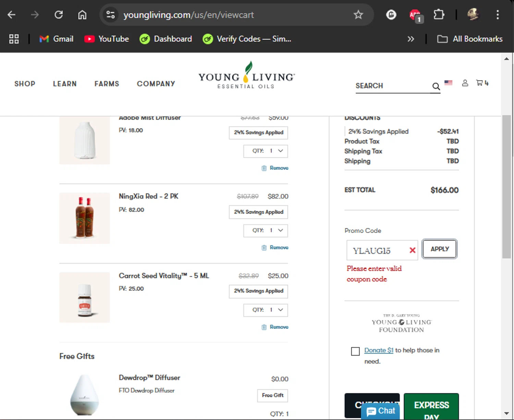Viewport: 514px width, 420px height.
Task: Click the NingXia Red - 2 PK title
Action: pyautogui.click(x=148, y=196)
